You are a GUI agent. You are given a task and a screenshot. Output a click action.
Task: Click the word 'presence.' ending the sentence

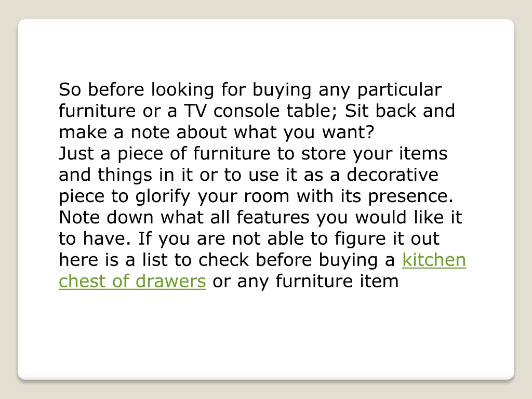[411, 196]
